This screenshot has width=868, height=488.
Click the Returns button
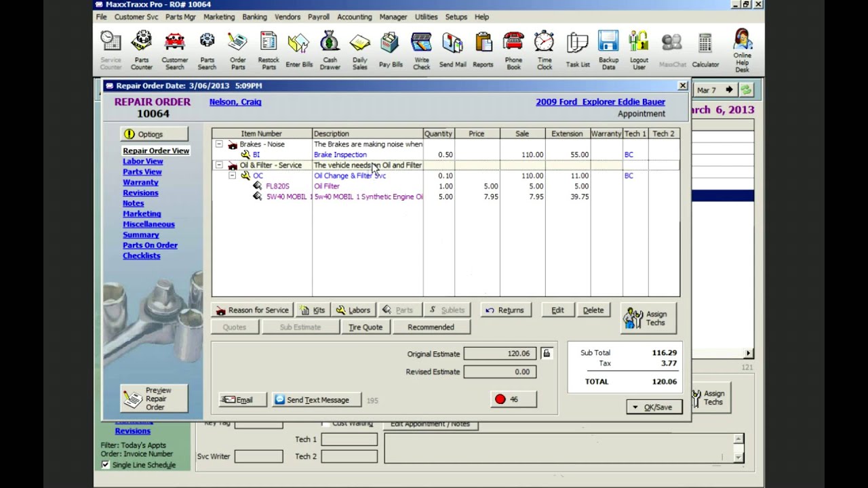click(505, 310)
